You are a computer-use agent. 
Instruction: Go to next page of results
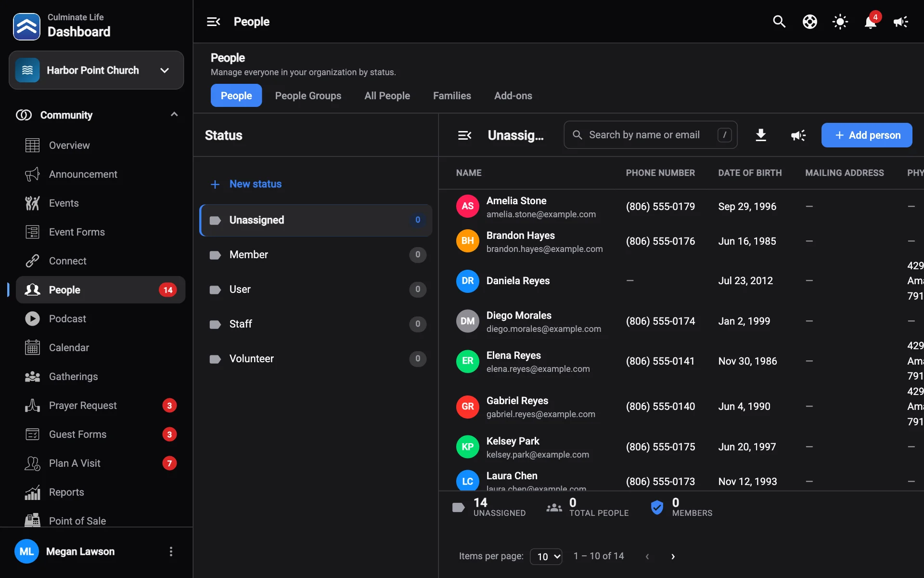tap(673, 556)
